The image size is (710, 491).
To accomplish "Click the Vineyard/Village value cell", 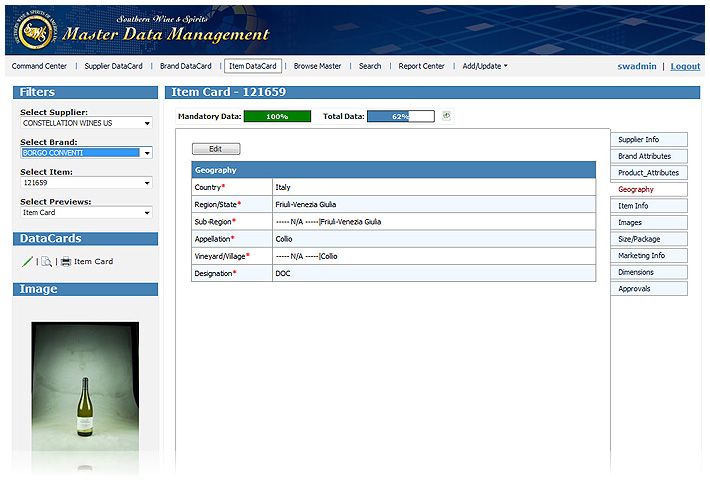I will pos(434,256).
